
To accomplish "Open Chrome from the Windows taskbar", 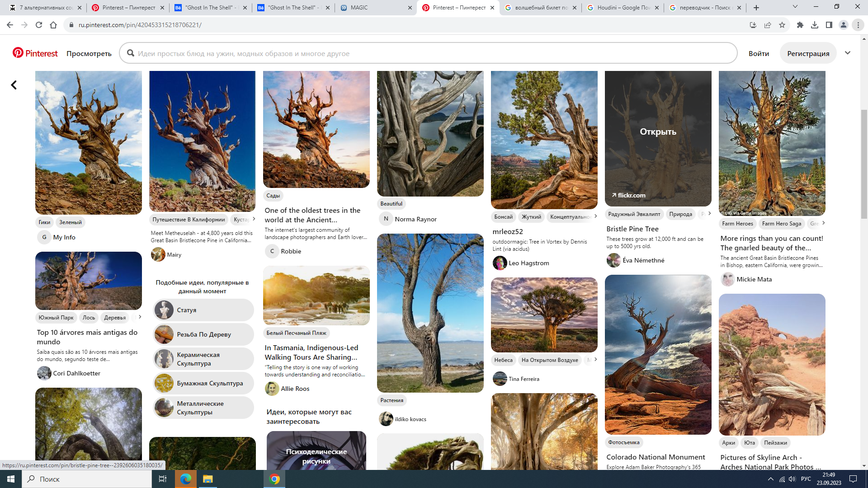I will (x=274, y=479).
